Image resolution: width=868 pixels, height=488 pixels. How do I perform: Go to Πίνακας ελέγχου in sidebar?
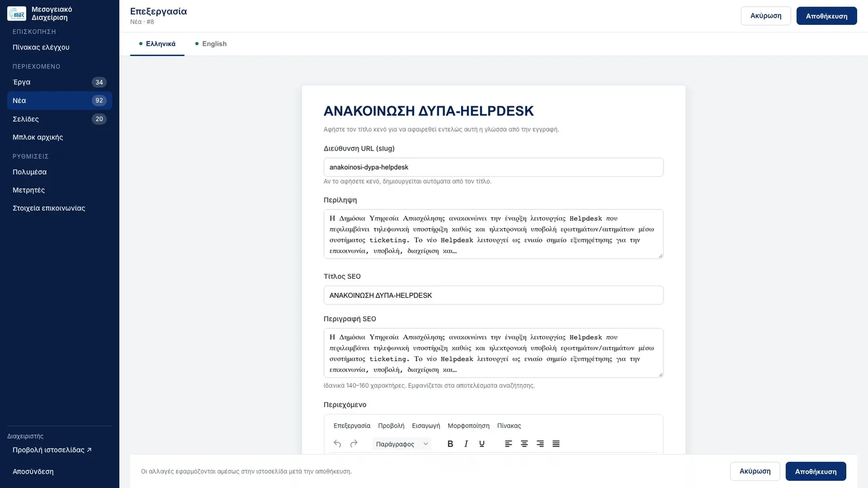60,47
